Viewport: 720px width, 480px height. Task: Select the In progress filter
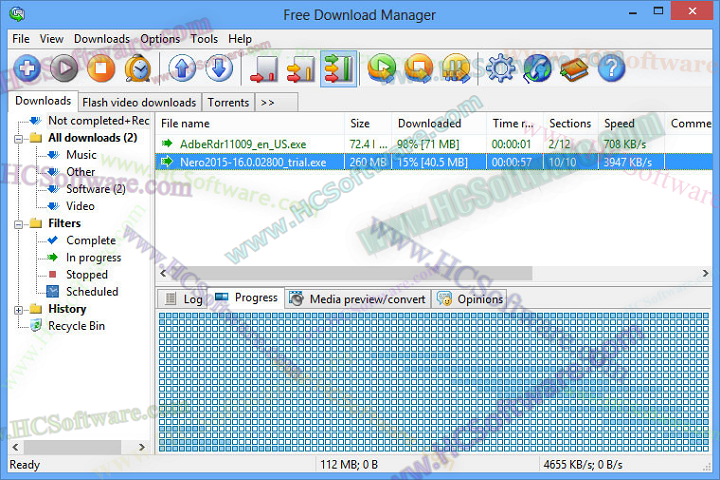tap(93, 258)
